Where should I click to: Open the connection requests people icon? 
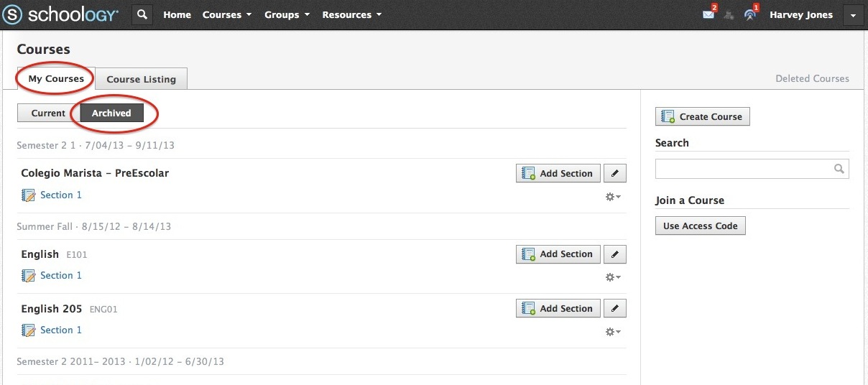(729, 15)
